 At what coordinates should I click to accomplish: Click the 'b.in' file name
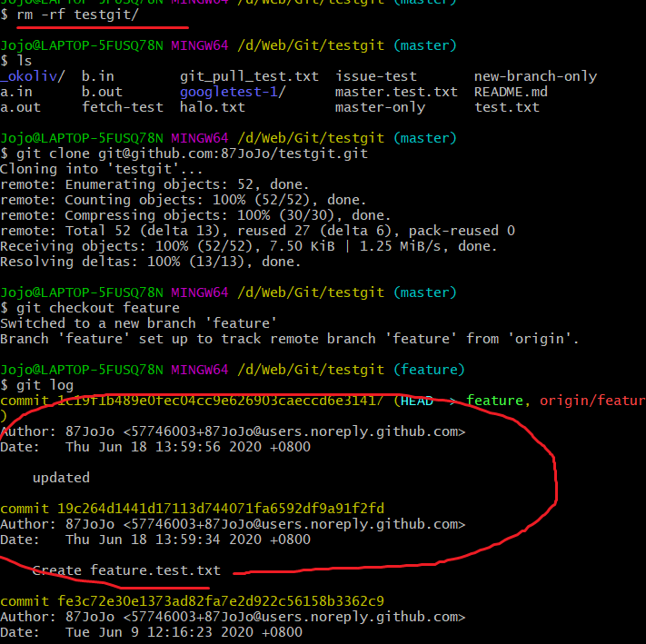tap(97, 76)
